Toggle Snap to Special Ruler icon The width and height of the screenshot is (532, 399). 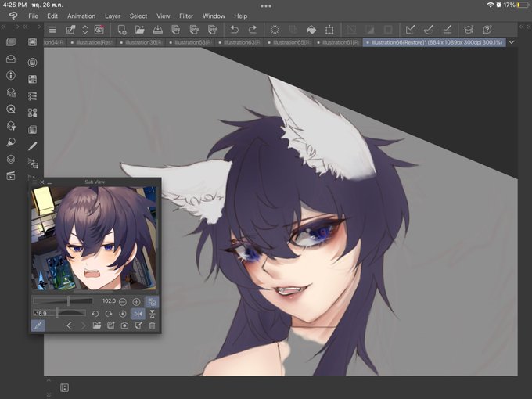429,30
